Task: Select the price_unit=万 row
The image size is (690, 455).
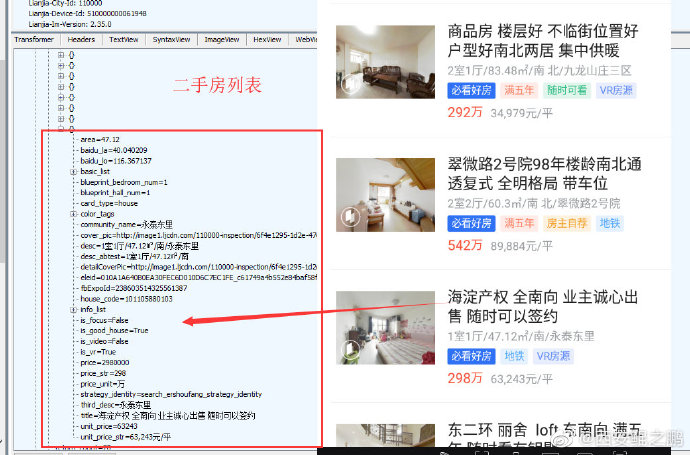Action: tap(103, 384)
